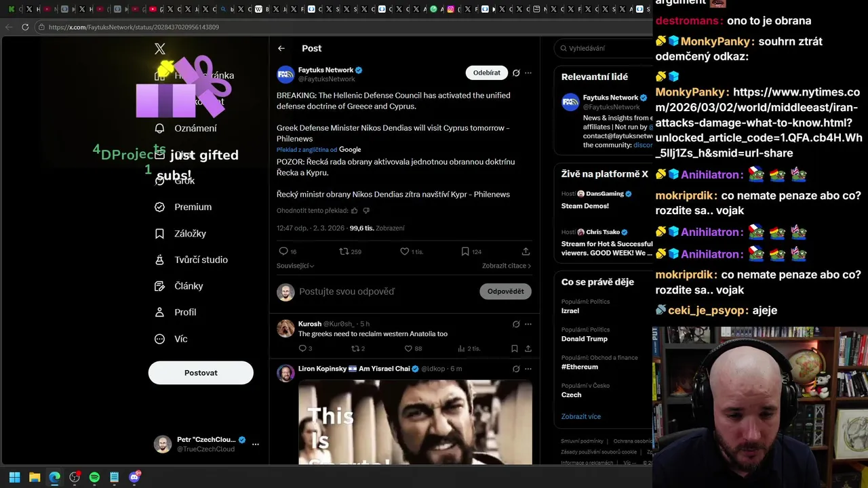
Task: Open Záložky bookmarks in the sidebar
Action: (x=180, y=233)
